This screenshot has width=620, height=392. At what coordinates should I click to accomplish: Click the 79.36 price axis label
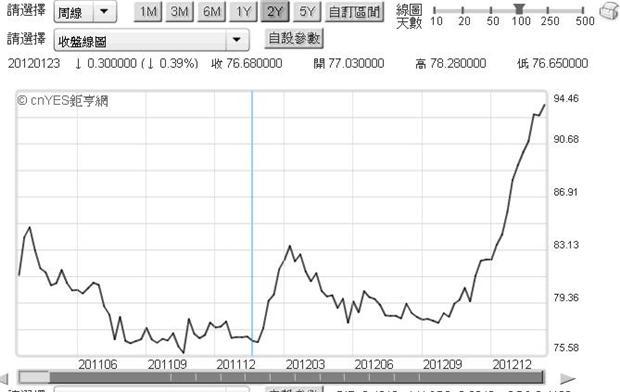click(566, 297)
